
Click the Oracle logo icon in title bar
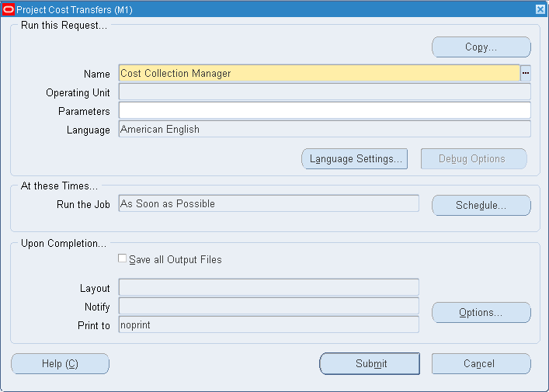point(9,9)
